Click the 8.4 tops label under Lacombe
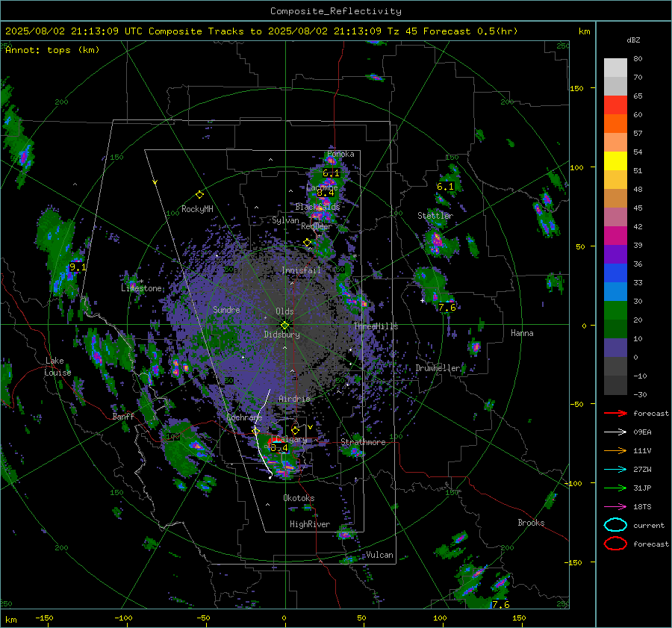672x628 pixels. tap(326, 193)
